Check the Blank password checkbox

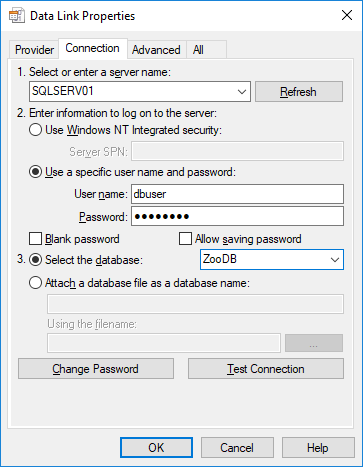point(36,239)
